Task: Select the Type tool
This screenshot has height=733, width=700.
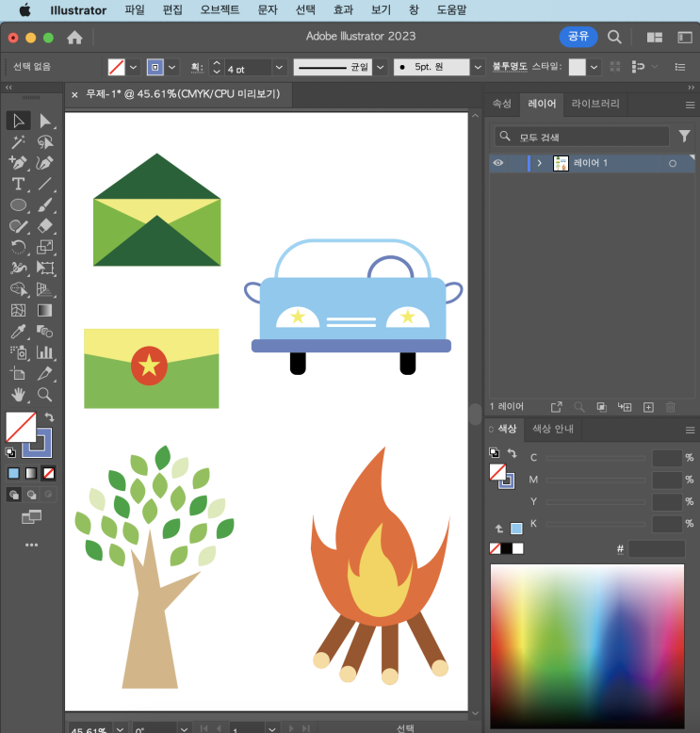Action: coord(18,184)
